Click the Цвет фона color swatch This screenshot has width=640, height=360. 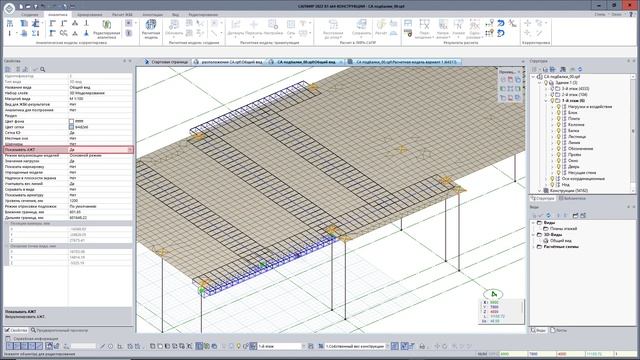[71, 122]
